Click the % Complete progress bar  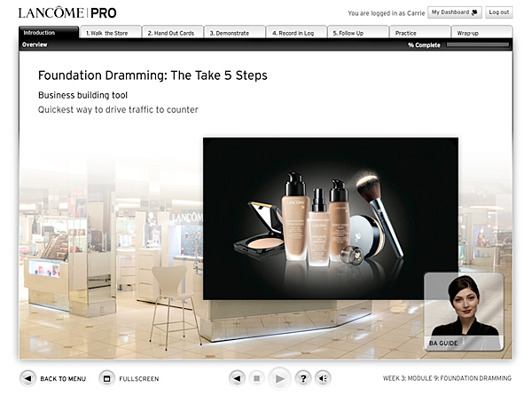pyautogui.click(x=478, y=45)
